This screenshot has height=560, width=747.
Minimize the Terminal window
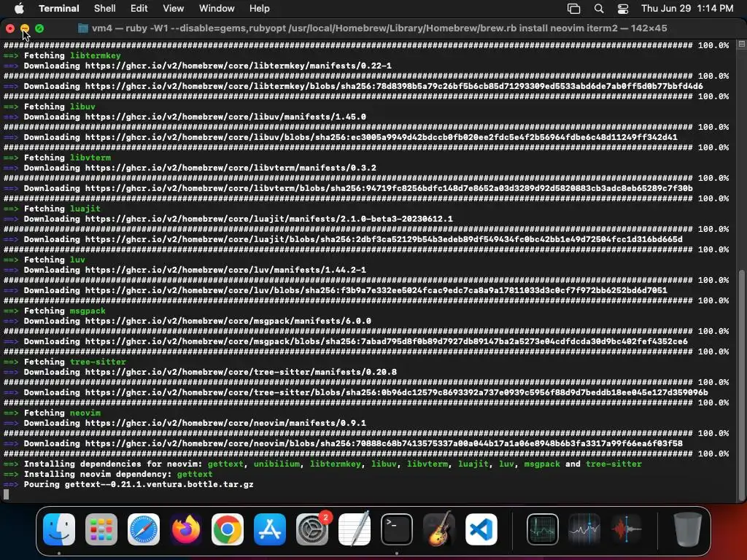pyautogui.click(x=25, y=28)
